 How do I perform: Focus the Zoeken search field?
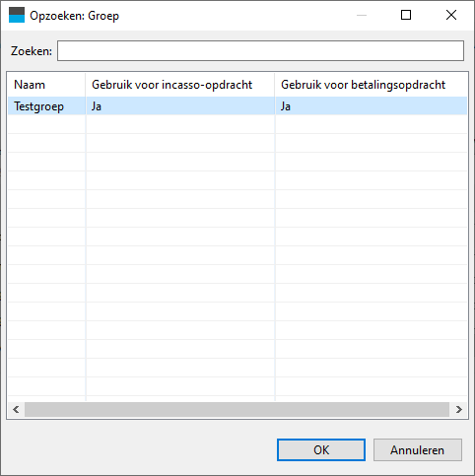[260, 51]
